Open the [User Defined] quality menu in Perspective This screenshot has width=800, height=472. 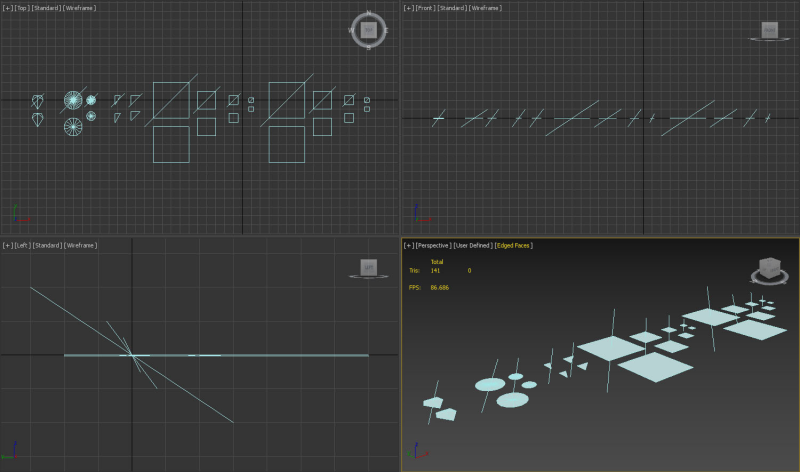473,245
